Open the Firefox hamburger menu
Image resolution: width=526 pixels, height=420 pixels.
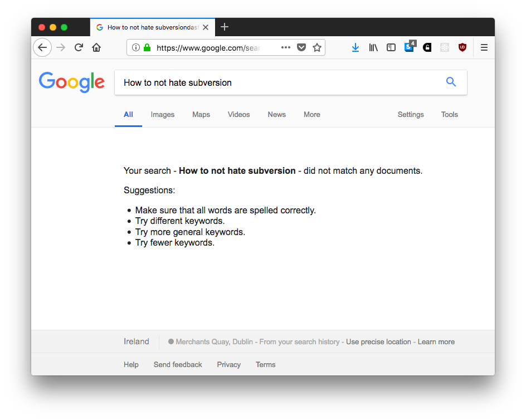tap(484, 48)
